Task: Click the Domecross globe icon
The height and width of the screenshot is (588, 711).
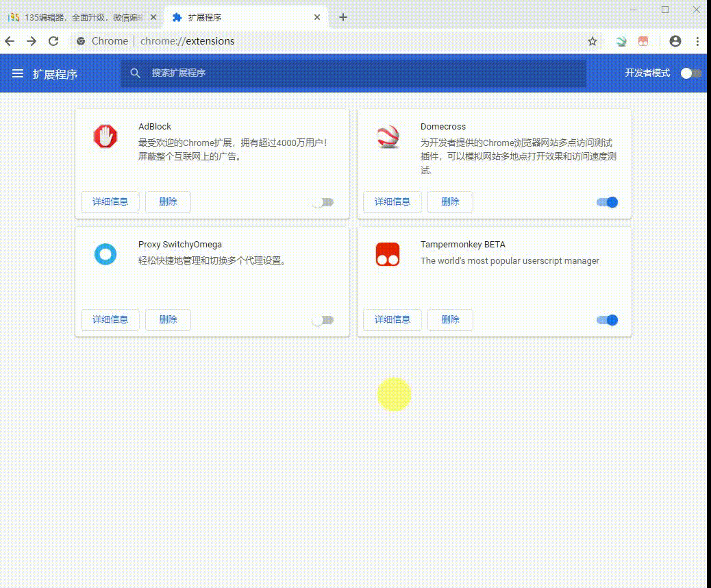Action: pyautogui.click(x=388, y=136)
